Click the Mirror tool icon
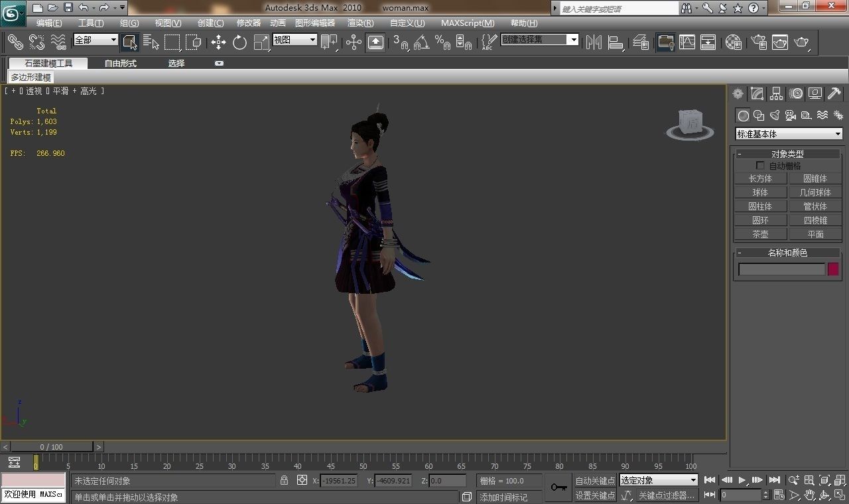This screenshot has height=504, width=849. tap(594, 42)
